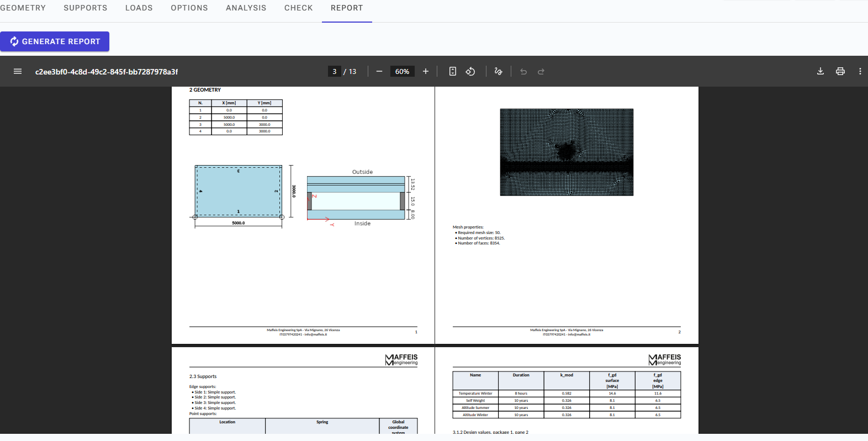868x441 pixels.
Task: Download the PDF report
Action: coord(821,71)
